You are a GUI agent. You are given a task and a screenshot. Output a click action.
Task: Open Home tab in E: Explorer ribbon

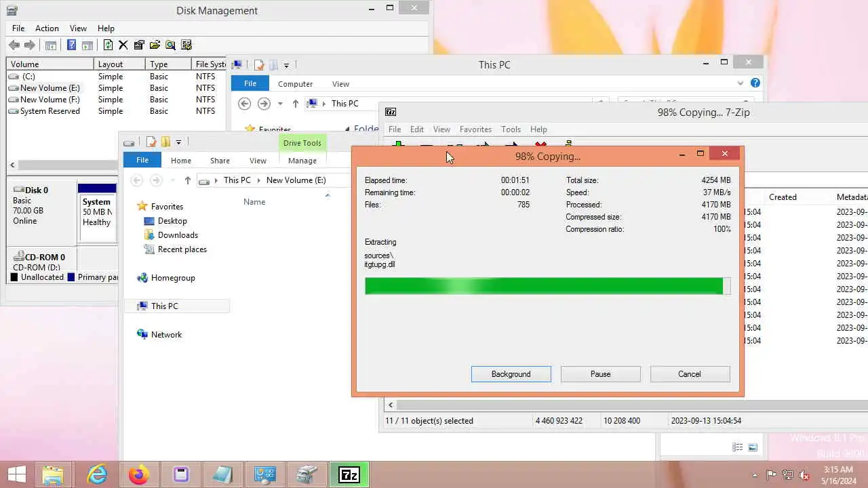click(x=181, y=161)
